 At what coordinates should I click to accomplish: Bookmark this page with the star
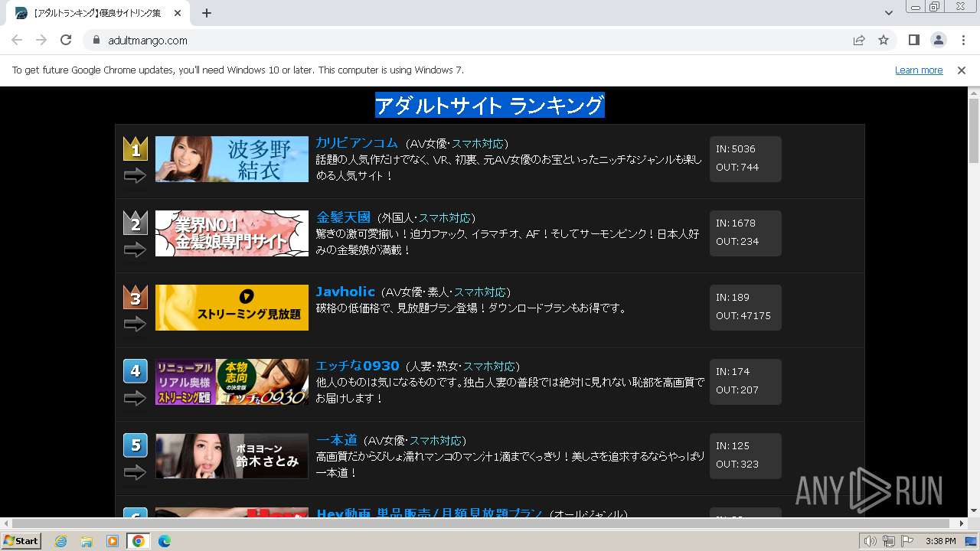coord(884,41)
